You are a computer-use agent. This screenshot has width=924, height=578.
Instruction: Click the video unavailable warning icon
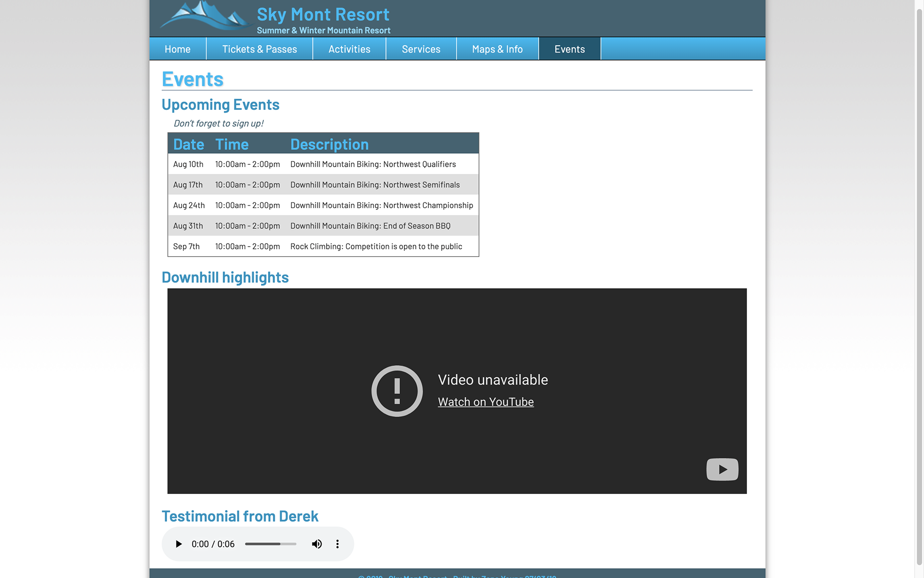[x=397, y=391]
